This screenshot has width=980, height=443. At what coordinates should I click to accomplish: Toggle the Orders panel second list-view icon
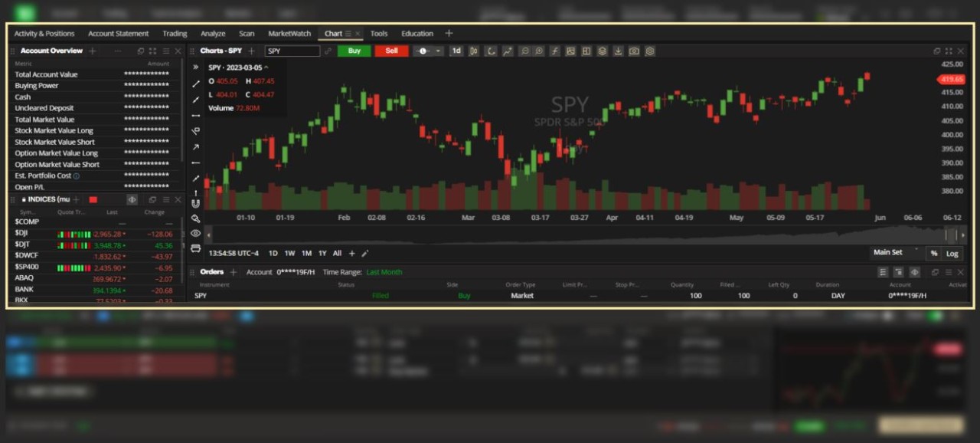[x=898, y=272]
